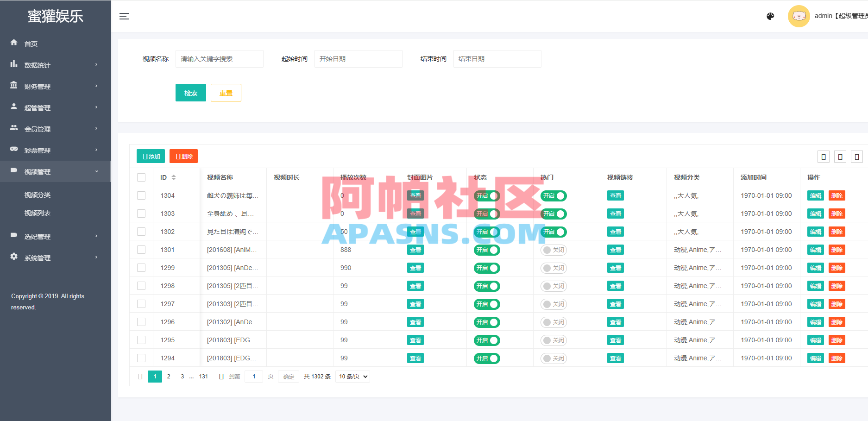
Task: Select the 数据统计 statistics icon in sidebar
Action: pyautogui.click(x=14, y=65)
